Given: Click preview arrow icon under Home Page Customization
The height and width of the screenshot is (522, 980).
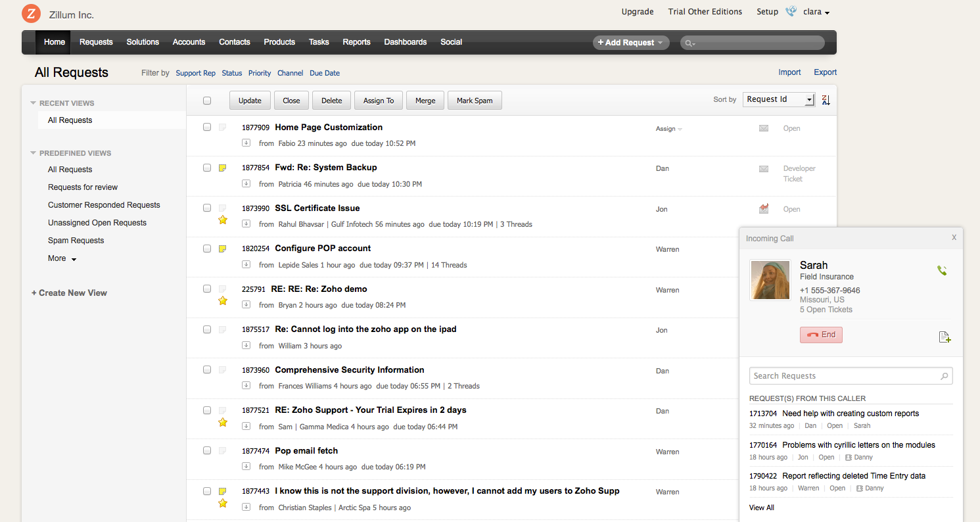Looking at the screenshot, I should click(246, 143).
